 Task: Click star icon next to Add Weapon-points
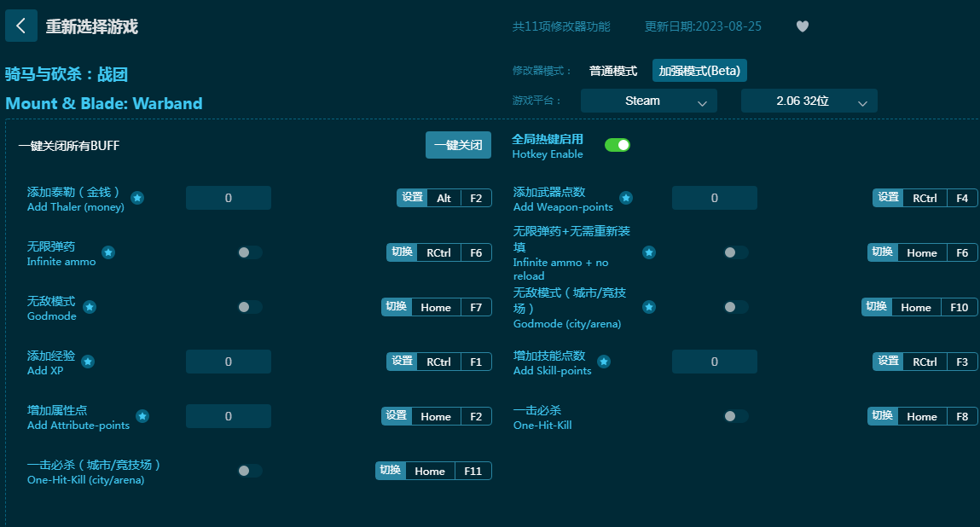tap(626, 198)
